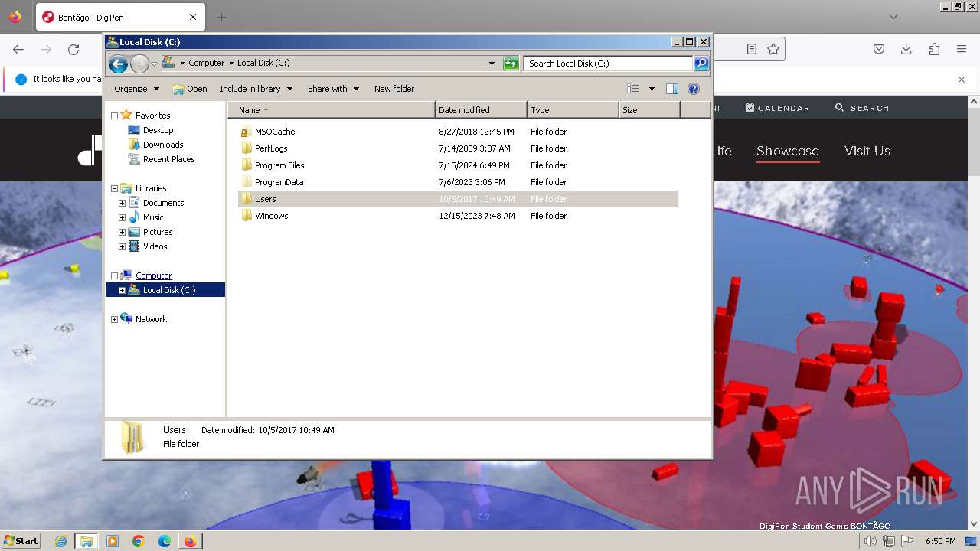Open Desktop in Favorites
Image resolution: width=980 pixels, height=551 pixels.
point(158,130)
